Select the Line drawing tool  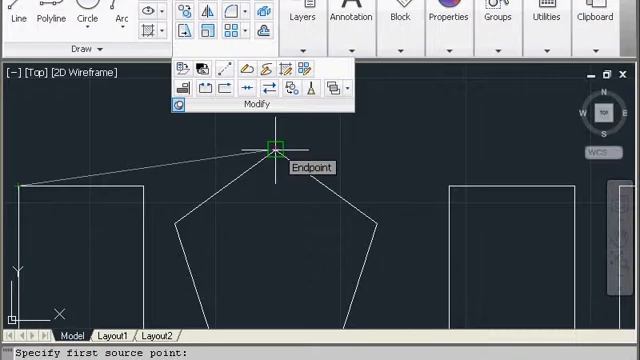[x=18, y=12]
